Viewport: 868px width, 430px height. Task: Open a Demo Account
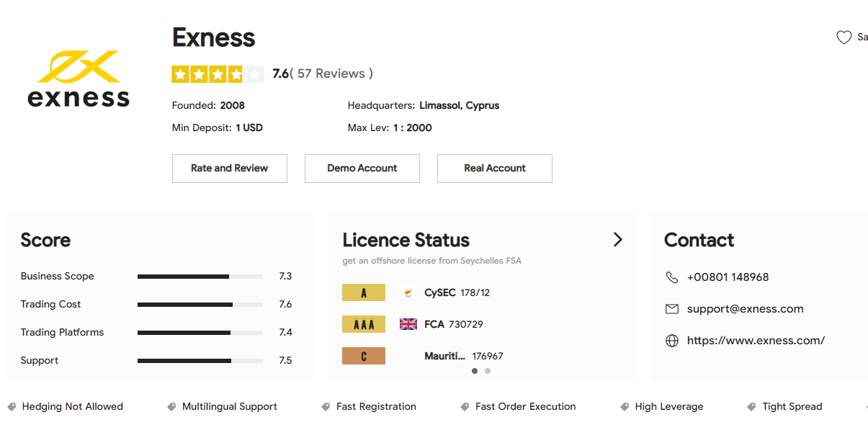[x=362, y=168]
